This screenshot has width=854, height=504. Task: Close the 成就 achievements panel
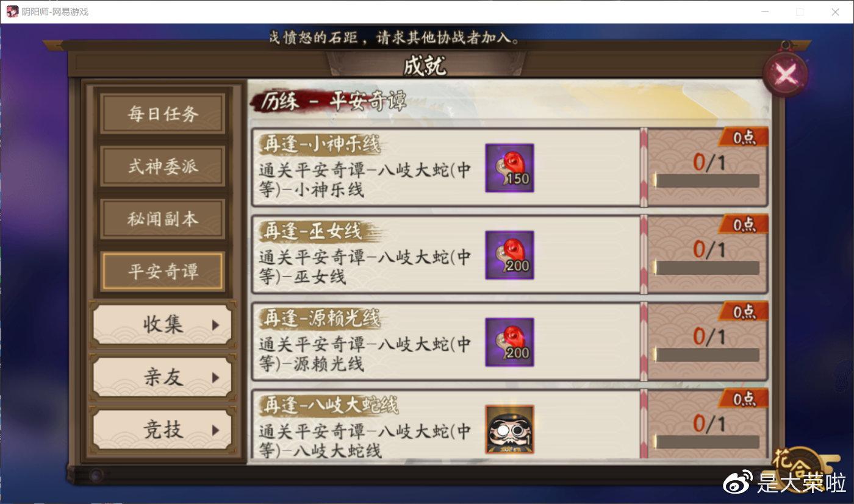click(x=785, y=74)
